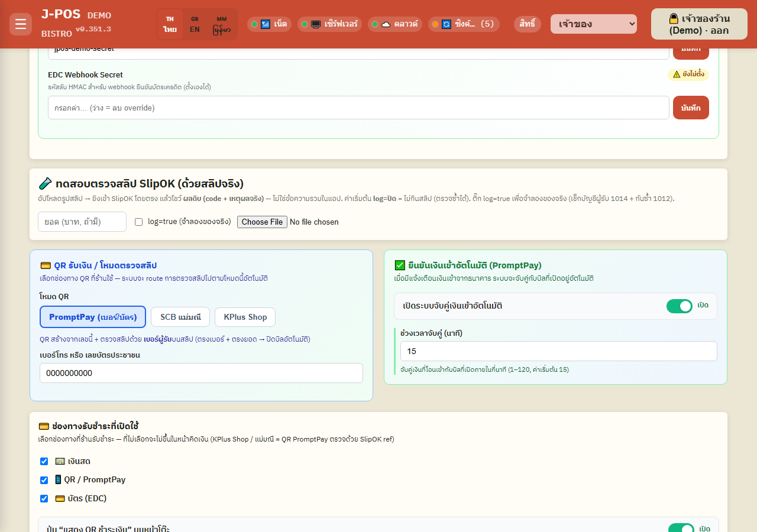Click the สิทธิ์ permissions label

point(528,24)
